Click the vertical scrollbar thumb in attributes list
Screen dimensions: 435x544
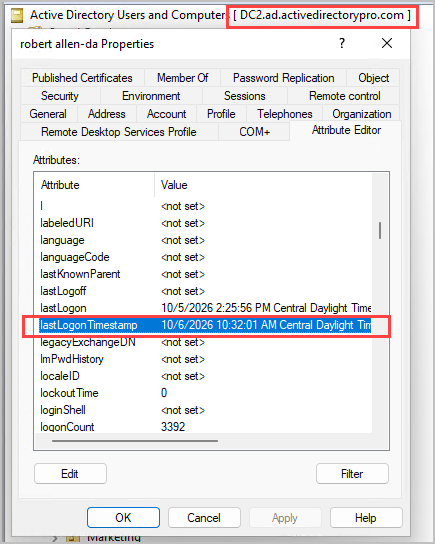(380, 230)
